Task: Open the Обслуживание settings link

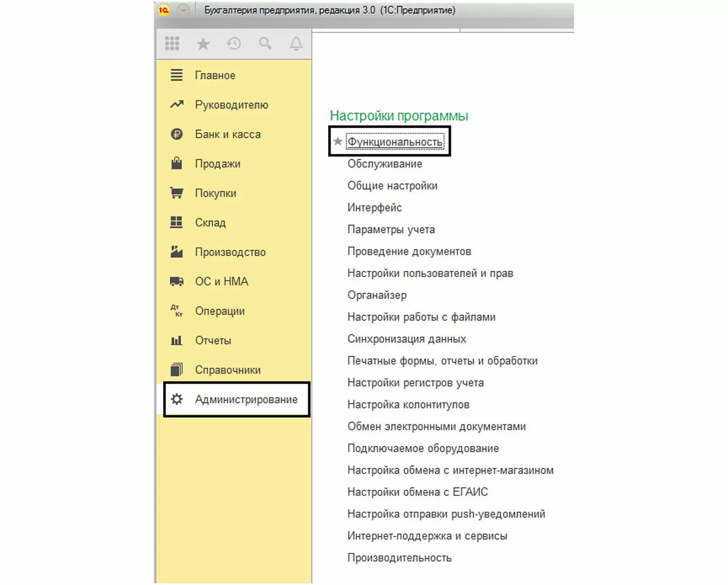Action: click(x=385, y=164)
